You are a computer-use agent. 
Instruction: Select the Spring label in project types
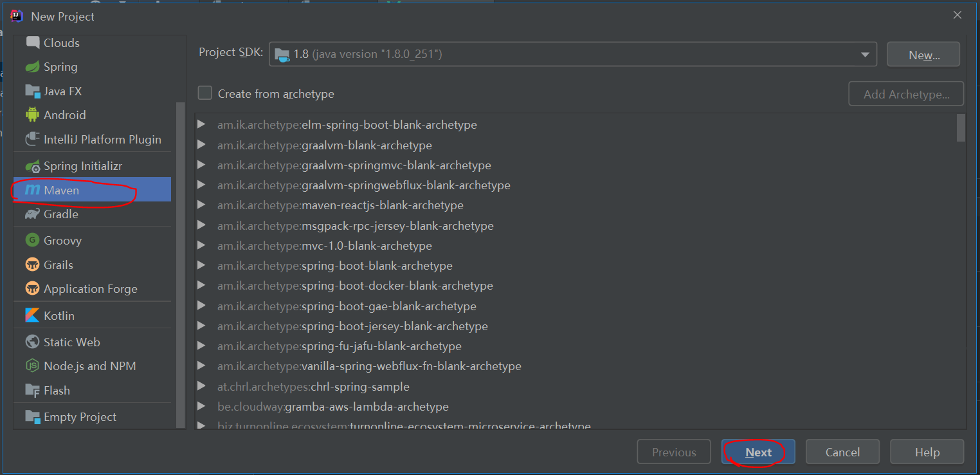[60, 67]
